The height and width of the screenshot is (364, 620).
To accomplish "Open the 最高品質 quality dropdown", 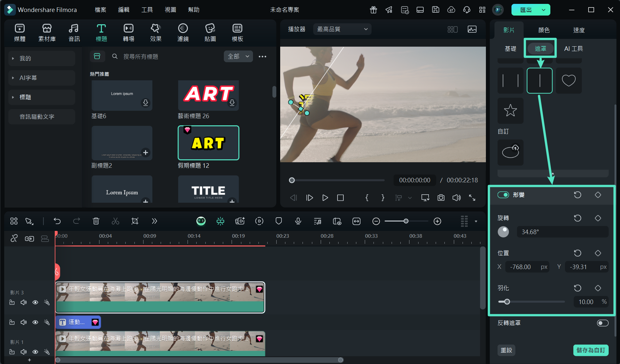I will (x=342, y=29).
